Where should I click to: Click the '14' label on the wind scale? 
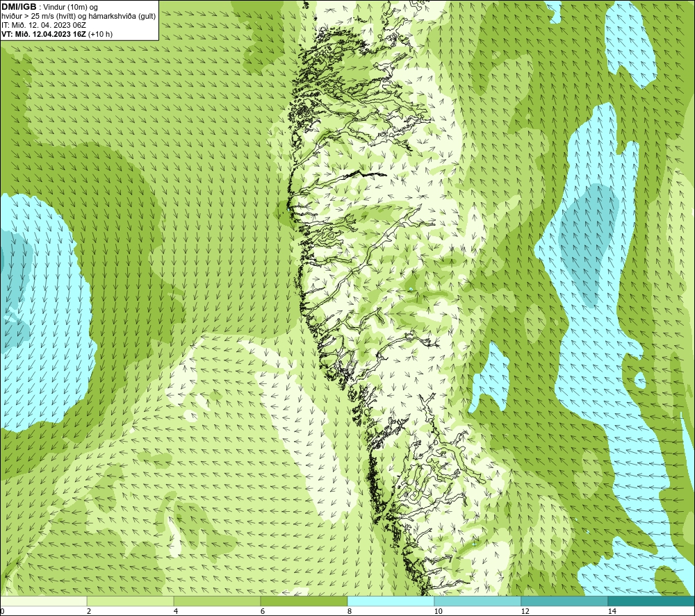click(x=612, y=611)
